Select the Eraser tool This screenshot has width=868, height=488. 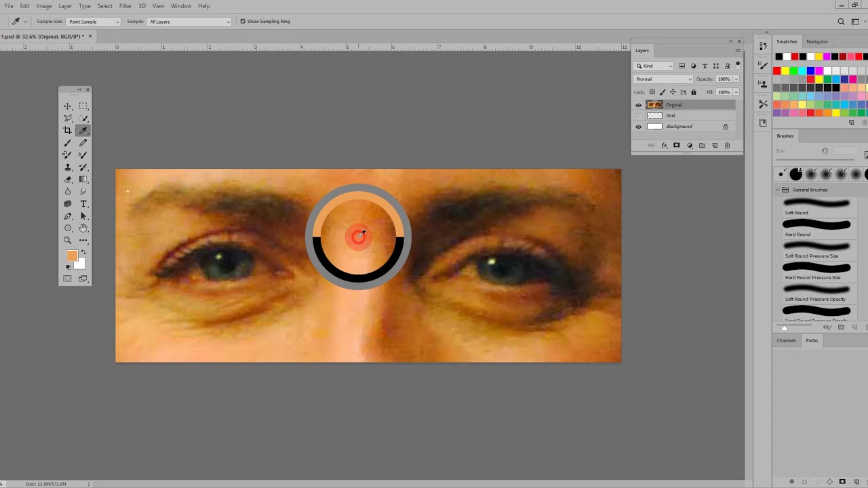pyautogui.click(x=68, y=180)
